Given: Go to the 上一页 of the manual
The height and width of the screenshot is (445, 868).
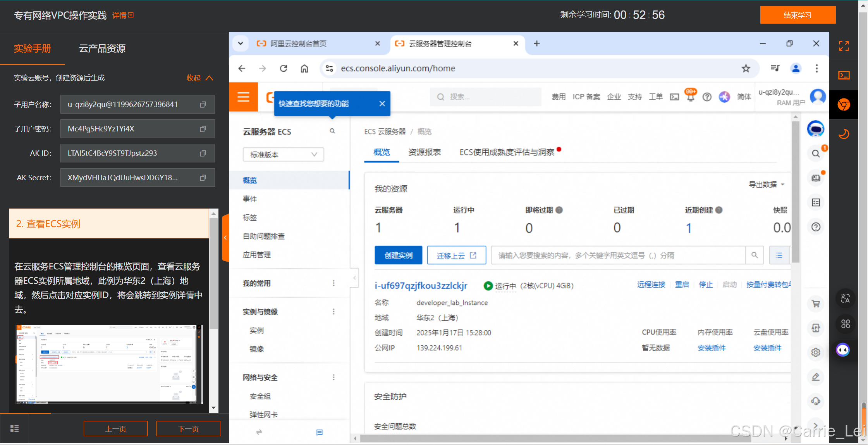Looking at the screenshot, I should [x=115, y=429].
